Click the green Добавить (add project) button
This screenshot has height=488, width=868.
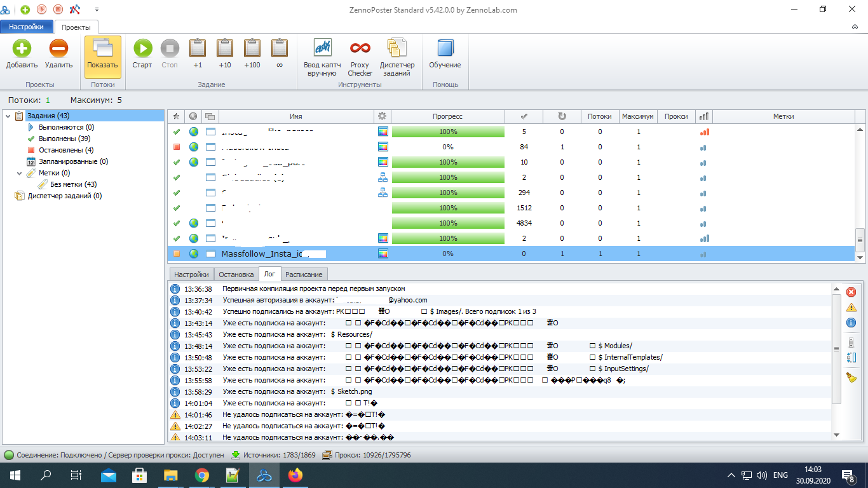click(22, 54)
